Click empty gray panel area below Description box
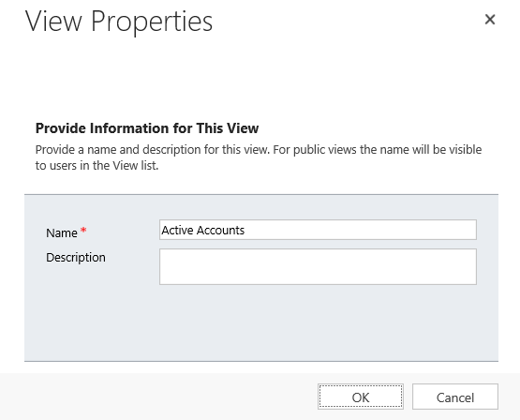This screenshot has height=420, width=520. click(261, 322)
